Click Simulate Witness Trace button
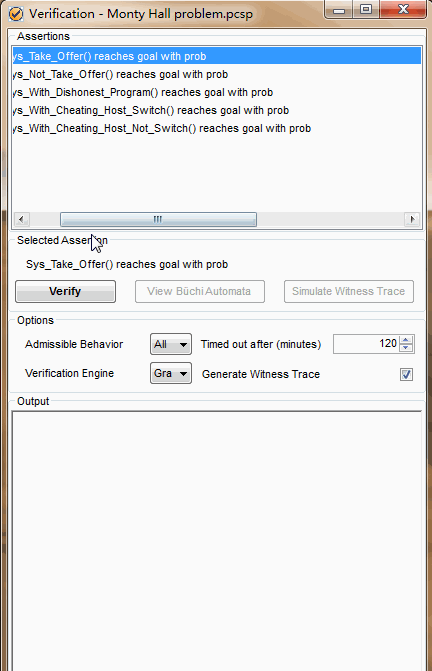Image resolution: width=432 pixels, height=671 pixels. tap(349, 291)
